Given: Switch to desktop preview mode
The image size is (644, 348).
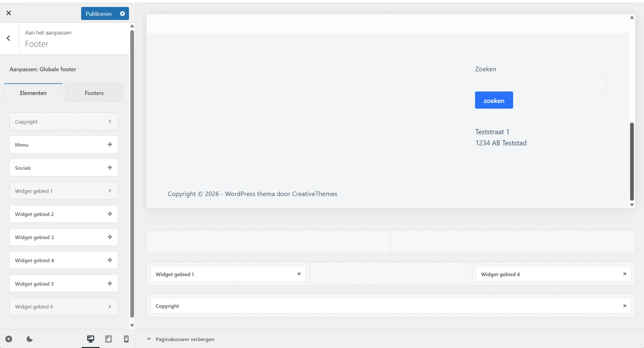Looking at the screenshot, I should click(x=91, y=339).
